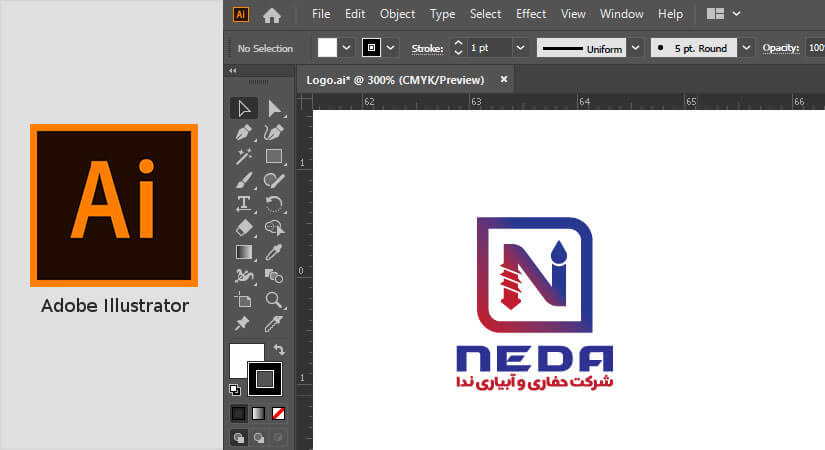Click the Ai application logo icon

point(241,14)
